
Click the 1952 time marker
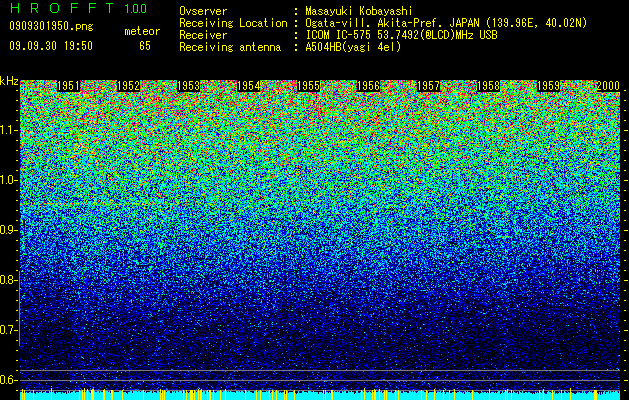coord(128,86)
